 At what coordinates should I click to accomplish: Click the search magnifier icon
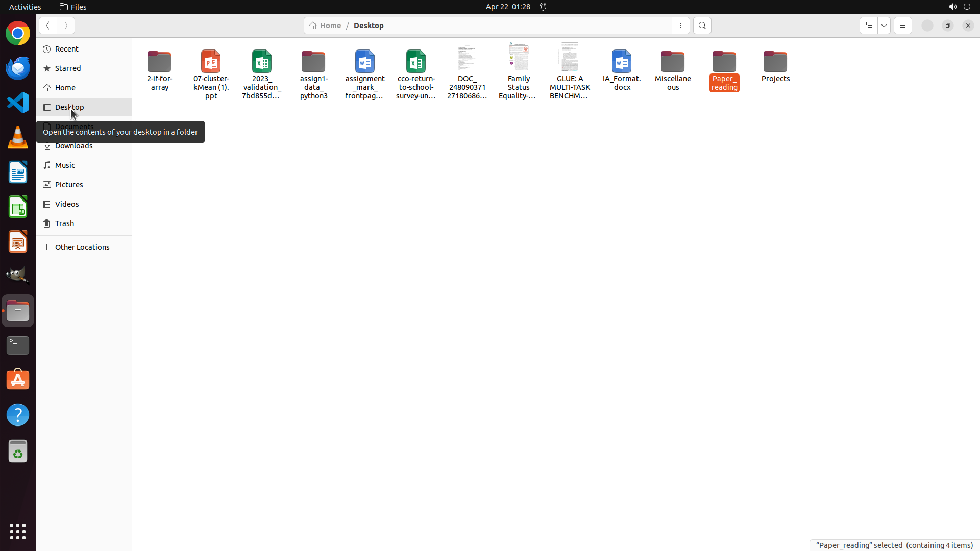click(x=702, y=26)
